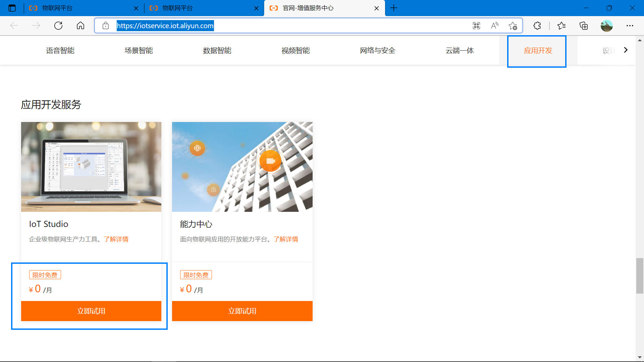The width and height of the screenshot is (644, 362).
Task: View site information lock icon
Action: [106, 25]
